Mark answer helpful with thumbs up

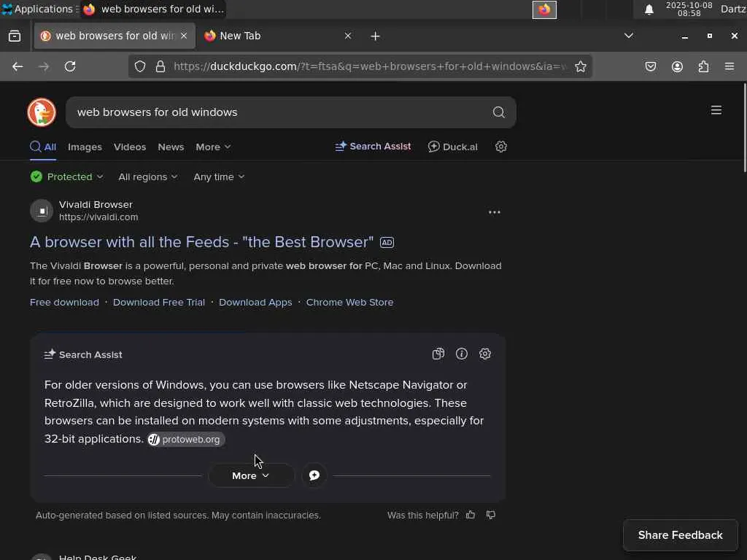pyautogui.click(x=471, y=515)
